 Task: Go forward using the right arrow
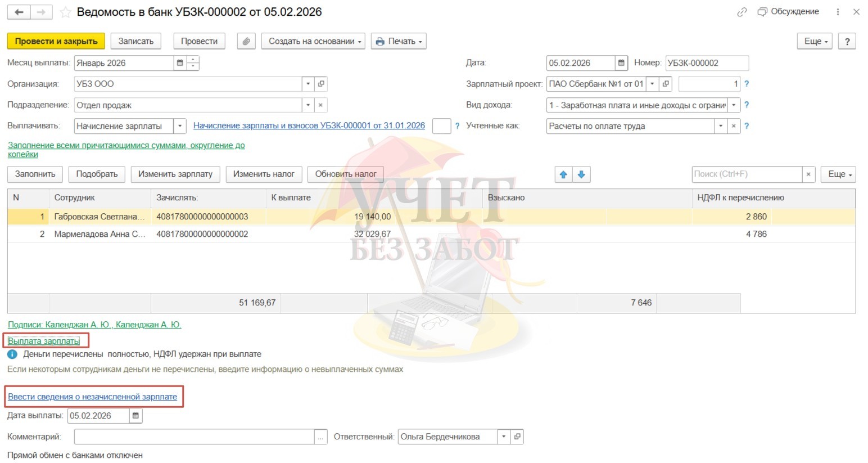[41, 12]
